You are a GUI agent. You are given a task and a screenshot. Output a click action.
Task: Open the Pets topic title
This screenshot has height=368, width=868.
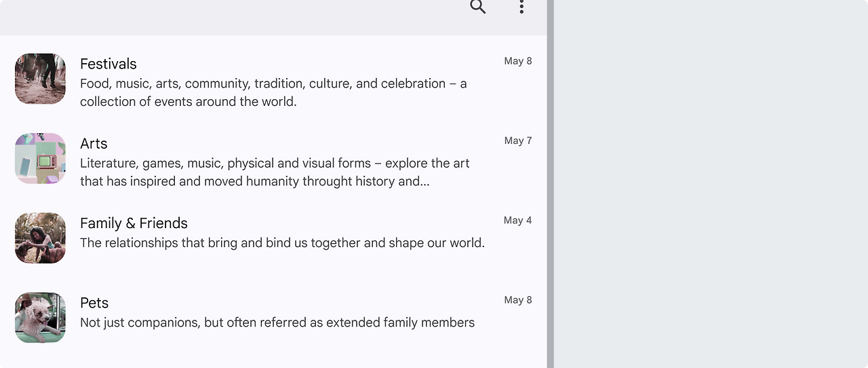click(x=94, y=303)
